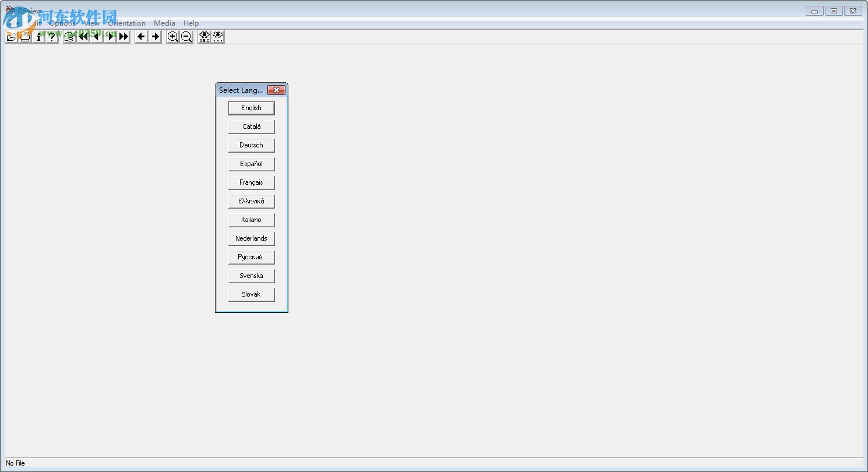Click the forward navigation arrow icon
Viewport: 868px width, 472px height.
(155, 37)
